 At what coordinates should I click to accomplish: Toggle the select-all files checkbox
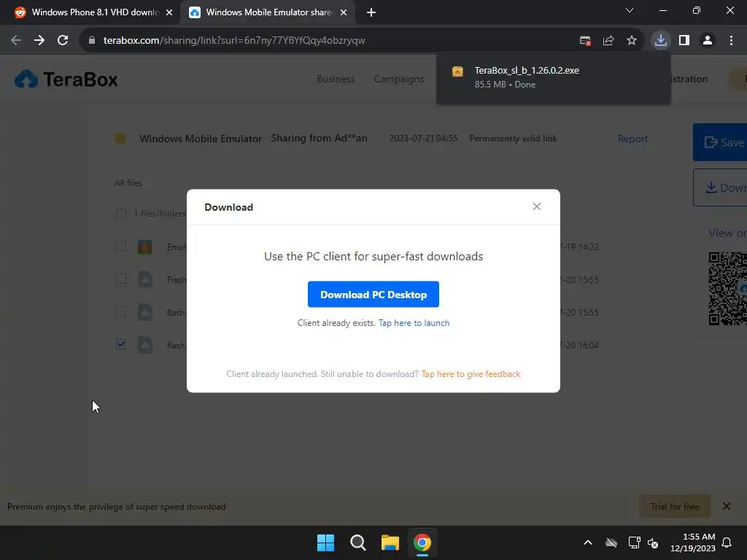coord(121,213)
